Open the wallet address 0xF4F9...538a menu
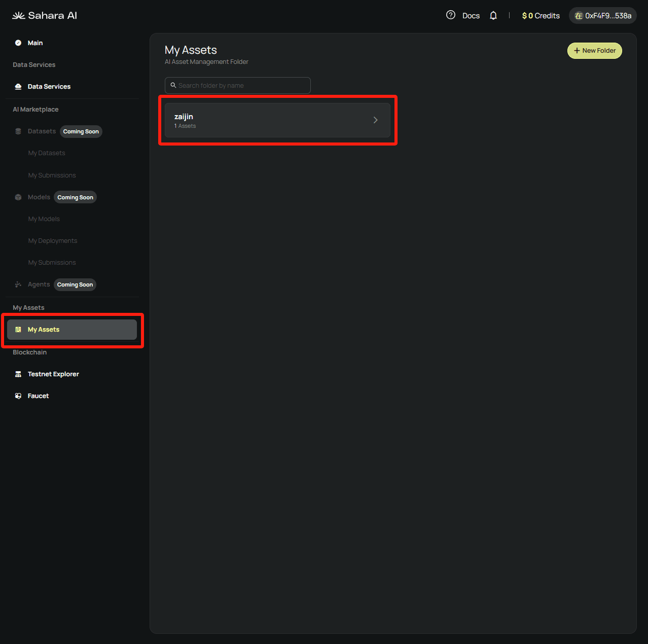648x644 pixels. (x=602, y=16)
